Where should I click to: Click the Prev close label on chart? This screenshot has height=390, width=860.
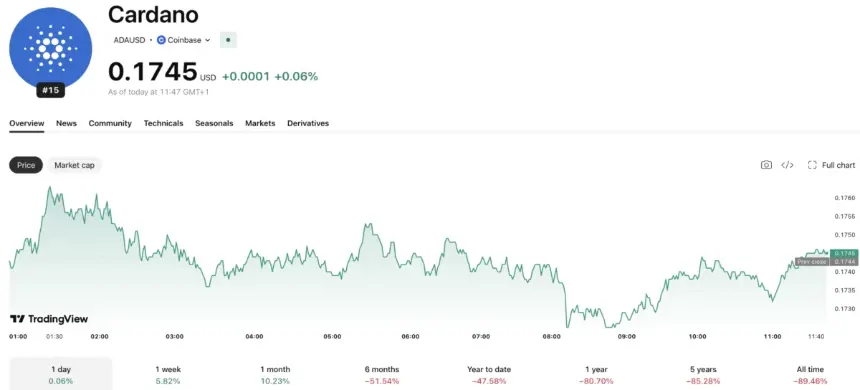(812, 262)
